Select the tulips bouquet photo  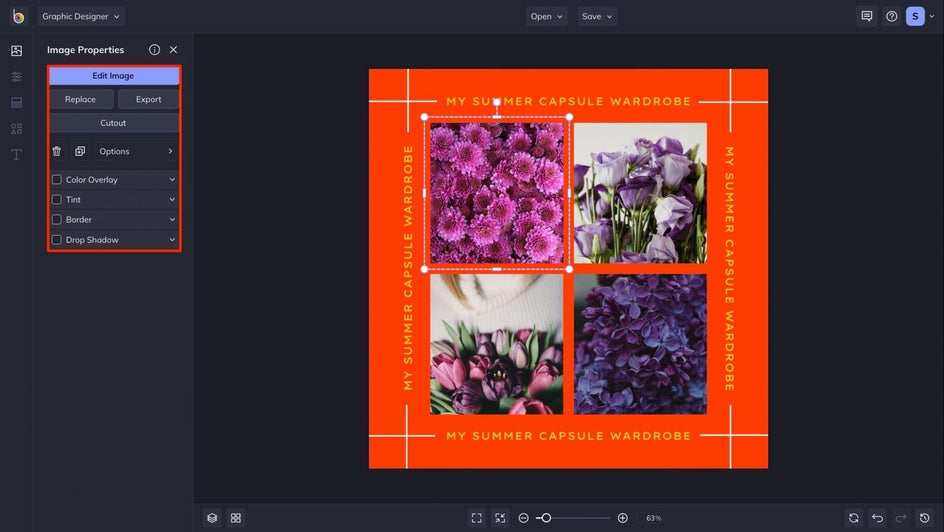click(x=497, y=344)
